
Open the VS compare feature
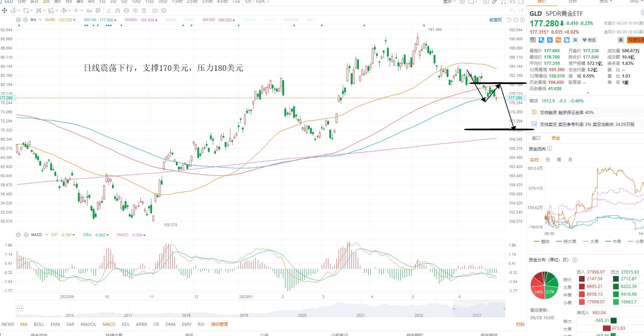coord(512,2)
